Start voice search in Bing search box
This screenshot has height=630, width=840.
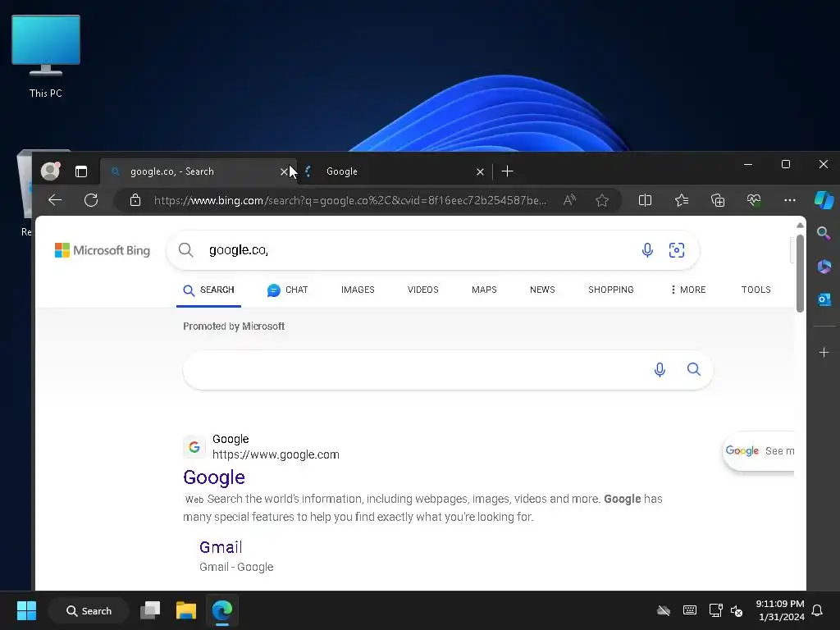tap(647, 250)
